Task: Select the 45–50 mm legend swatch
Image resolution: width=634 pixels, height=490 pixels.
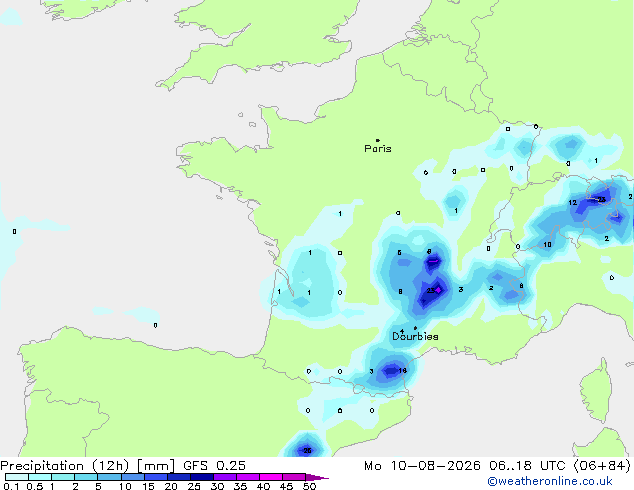Action: point(294,477)
